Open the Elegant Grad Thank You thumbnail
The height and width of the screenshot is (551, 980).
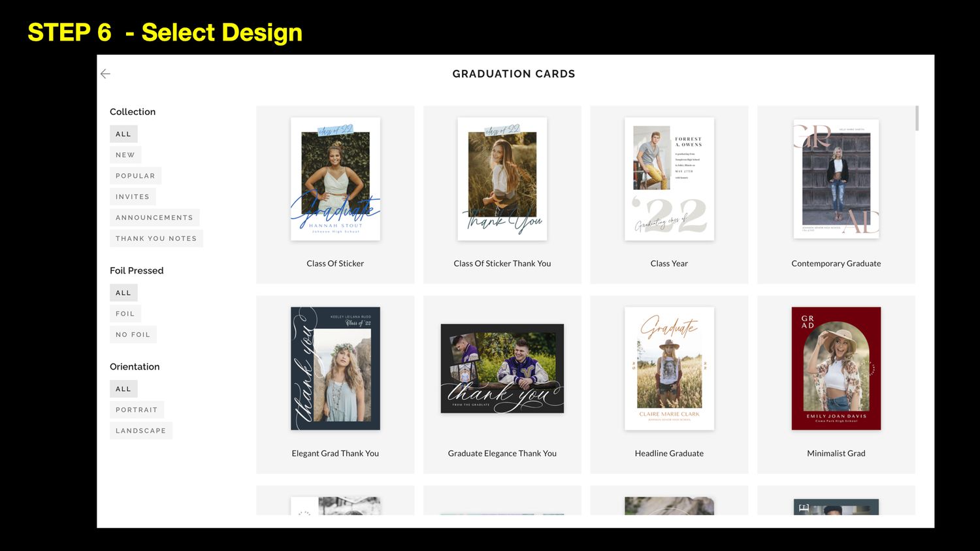click(335, 368)
